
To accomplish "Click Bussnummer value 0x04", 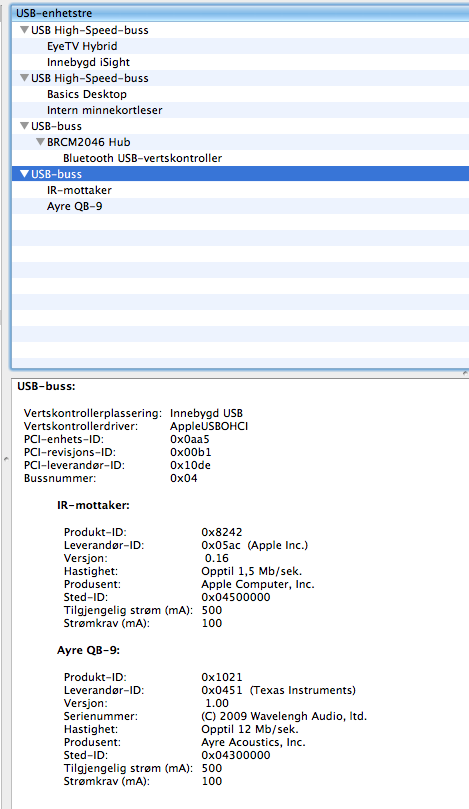I will 184,478.
